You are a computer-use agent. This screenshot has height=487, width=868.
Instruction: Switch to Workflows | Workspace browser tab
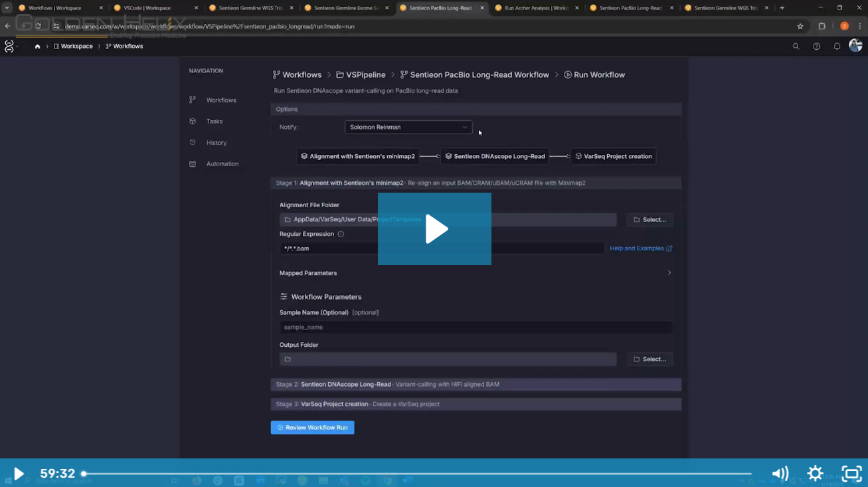[x=61, y=8]
